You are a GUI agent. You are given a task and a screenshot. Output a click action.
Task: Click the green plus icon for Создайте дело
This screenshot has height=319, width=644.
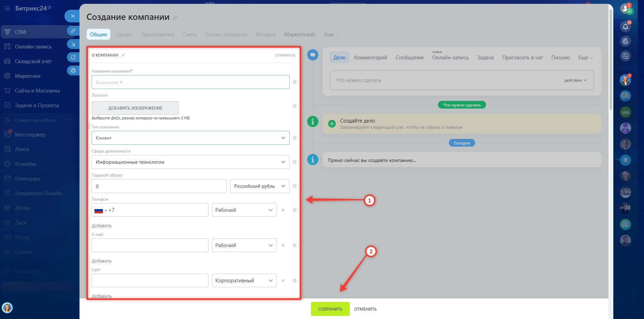332,124
